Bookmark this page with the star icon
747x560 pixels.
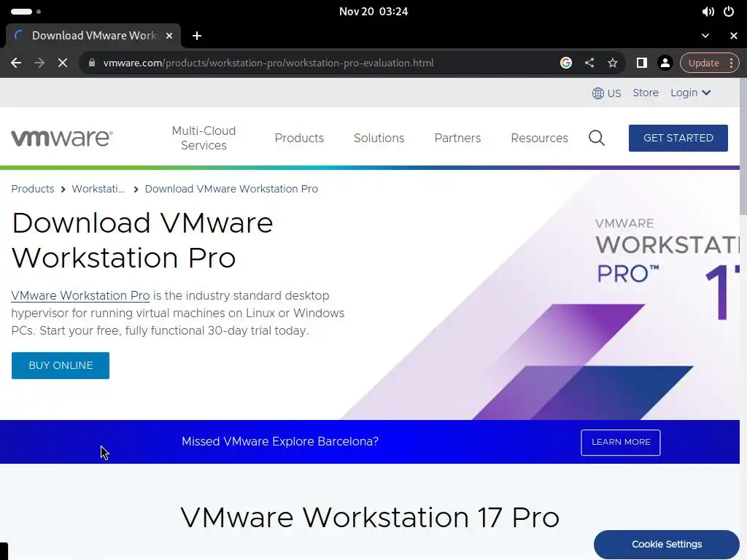[613, 63]
